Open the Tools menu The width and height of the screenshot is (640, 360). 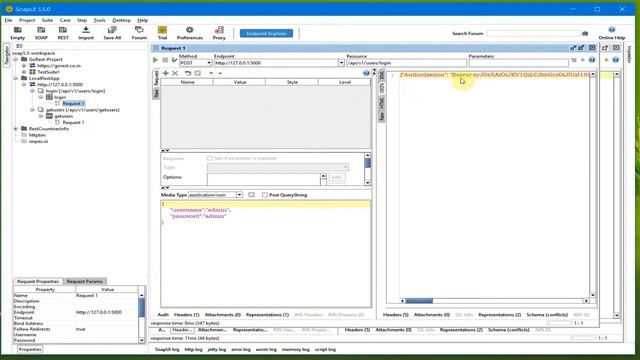coord(99,20)
